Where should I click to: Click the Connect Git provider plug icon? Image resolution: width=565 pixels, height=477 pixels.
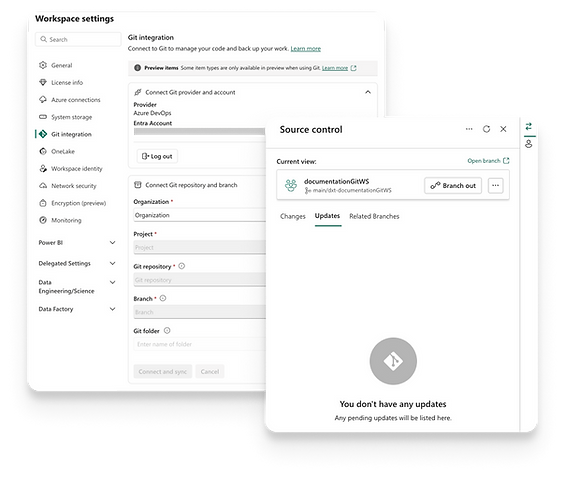click(x=138, y=92)
